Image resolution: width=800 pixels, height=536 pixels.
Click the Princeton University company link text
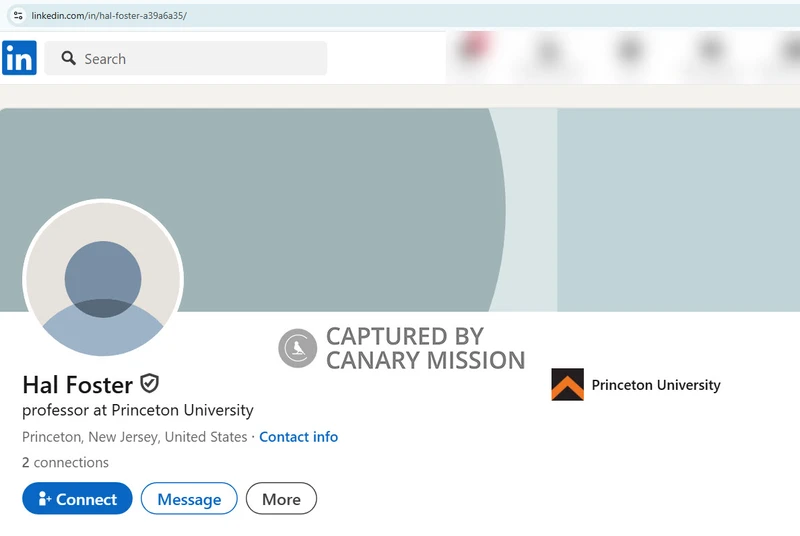tap(656, 385)
